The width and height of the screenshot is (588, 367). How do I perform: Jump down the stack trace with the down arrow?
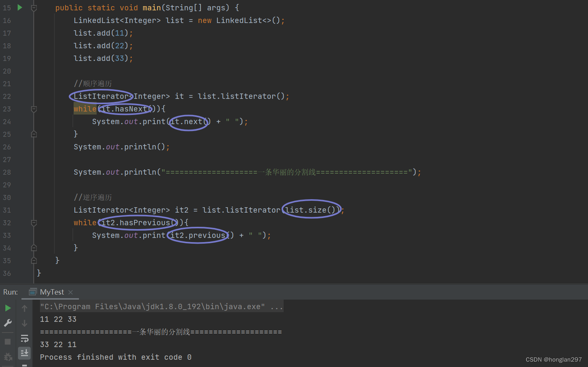25,323
